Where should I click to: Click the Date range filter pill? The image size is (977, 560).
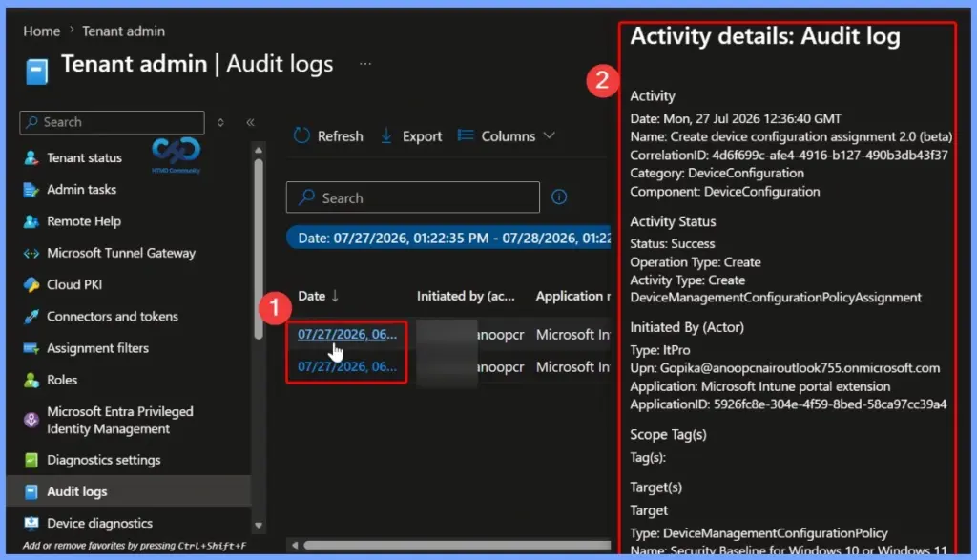(x=448, y=238)
